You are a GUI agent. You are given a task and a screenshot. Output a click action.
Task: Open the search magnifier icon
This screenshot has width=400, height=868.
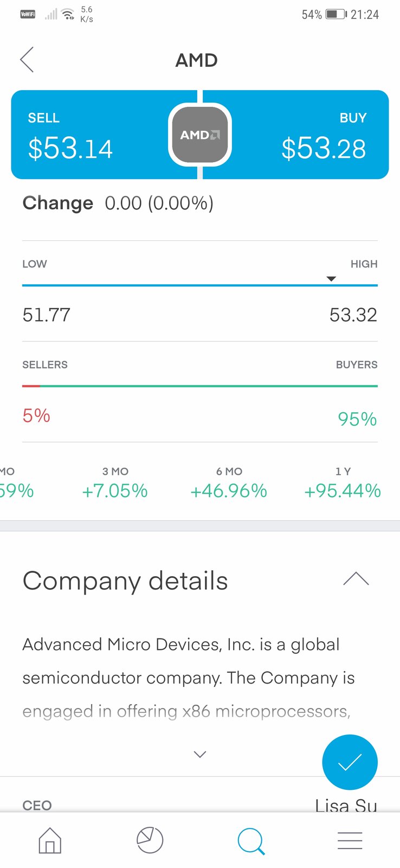point(250,840)
